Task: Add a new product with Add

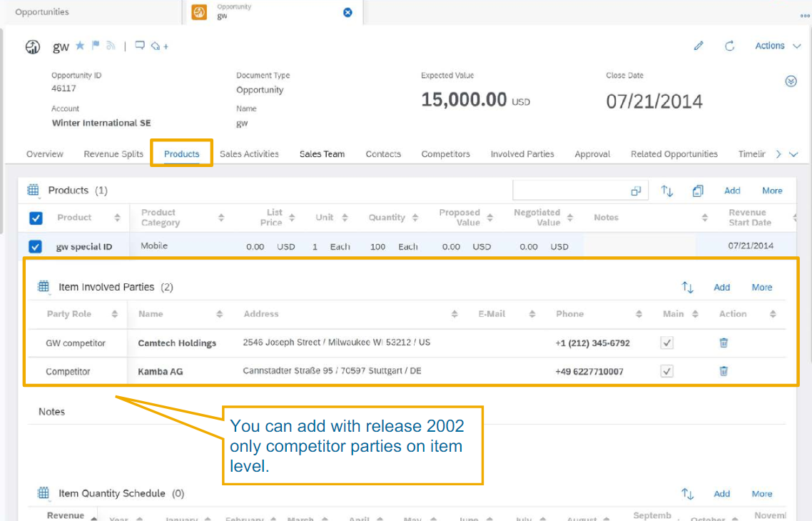Action: 732,191
